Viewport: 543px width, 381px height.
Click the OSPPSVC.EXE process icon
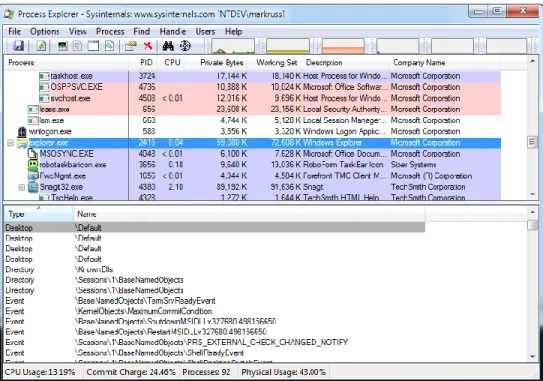point(44,87)
